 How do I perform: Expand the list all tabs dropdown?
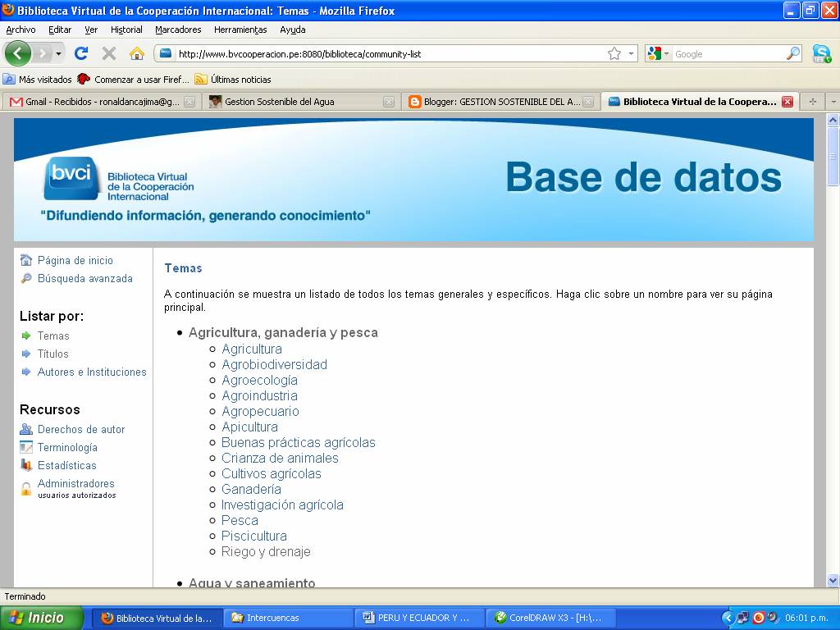click(x=833, y=102)
